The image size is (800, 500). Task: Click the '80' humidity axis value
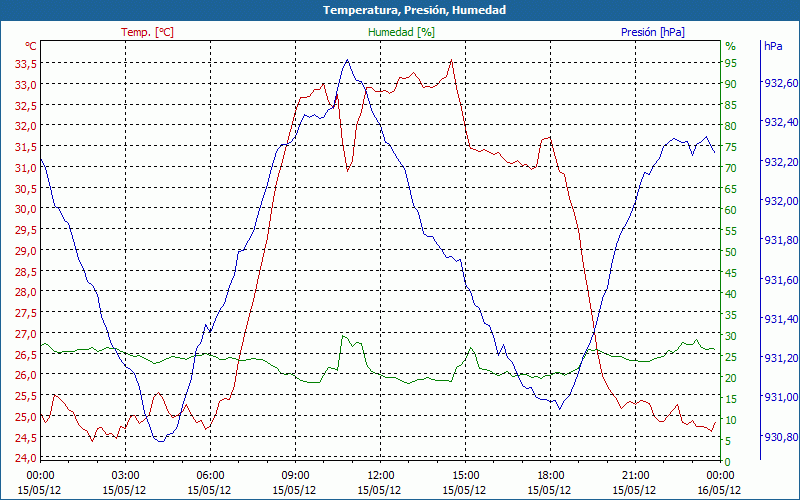[x=731, y=126]
